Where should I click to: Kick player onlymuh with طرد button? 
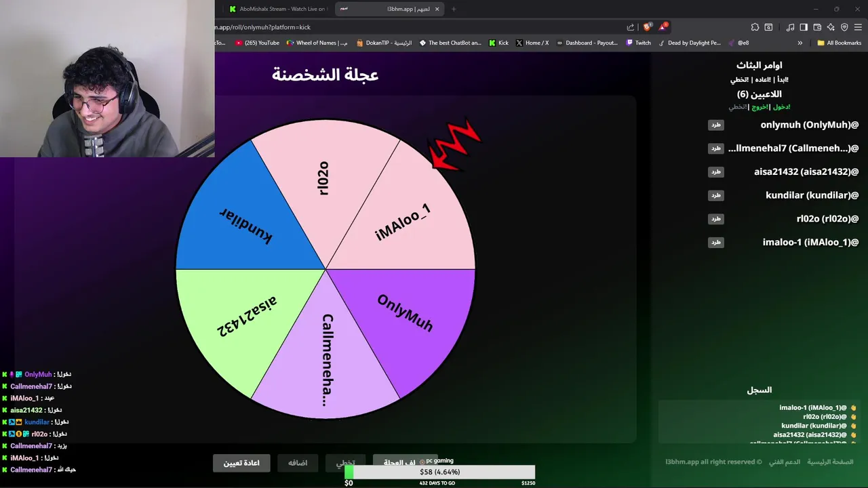point(716,125)
